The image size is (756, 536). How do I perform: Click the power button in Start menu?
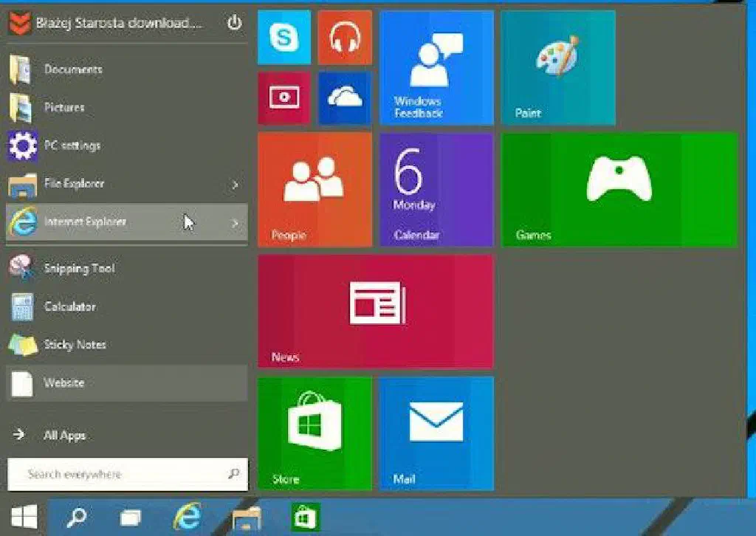(234, 23)
